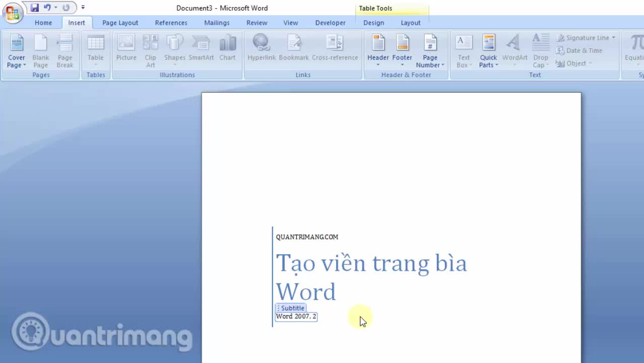The image size is (644, 363).
Task: Click the Redo/Repeat icon
Action: click(66, 8)
